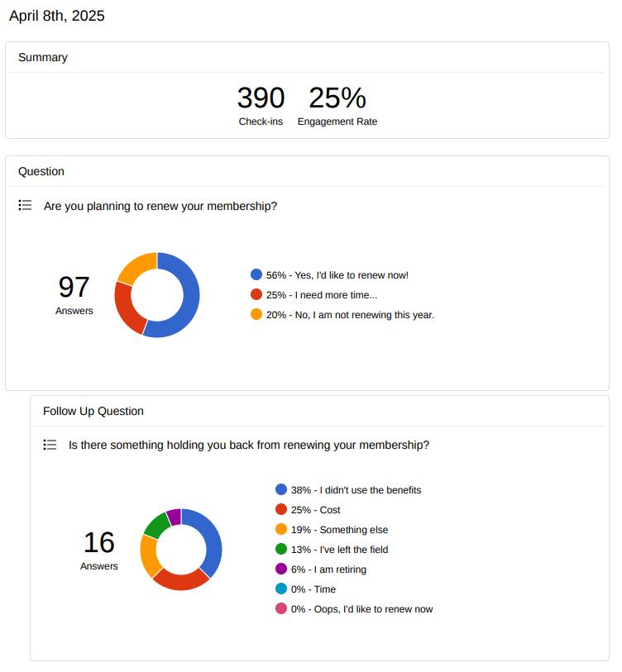Screen dimensions: 622x672
Task: Click the blue segment of the follow-up donut chart
Action: [x=212, y=539]
